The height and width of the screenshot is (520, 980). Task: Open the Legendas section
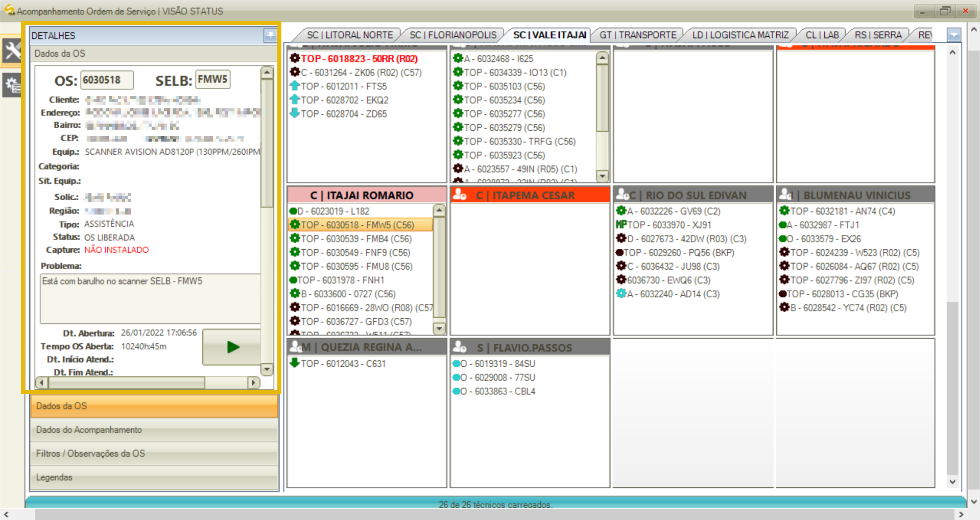coord(154,477)
